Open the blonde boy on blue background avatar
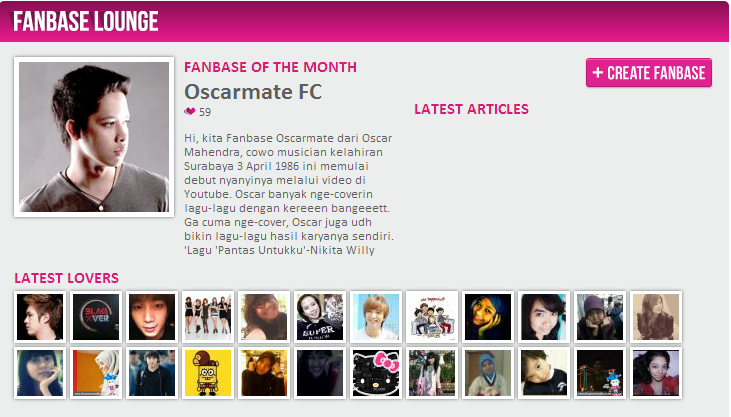 coord(376,317)
